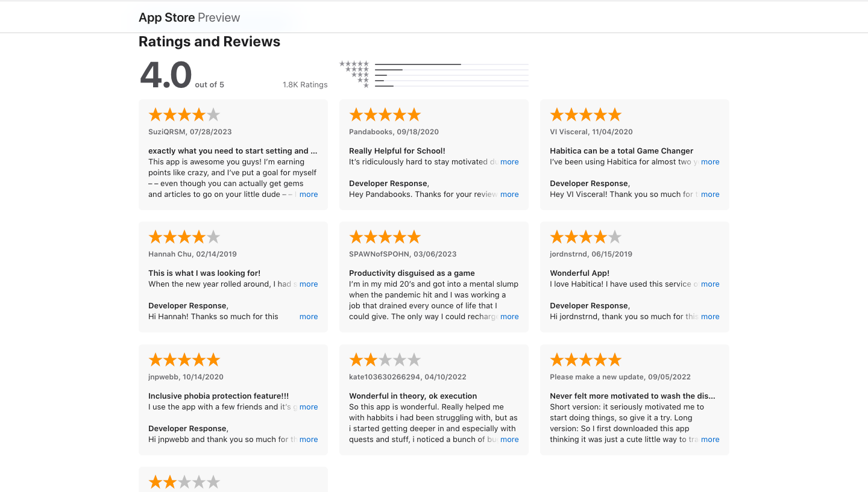This screenshot has height=492, width=868.
Task: Click more on jordnstrnd's developer response
Action: (x=710, y=316)
